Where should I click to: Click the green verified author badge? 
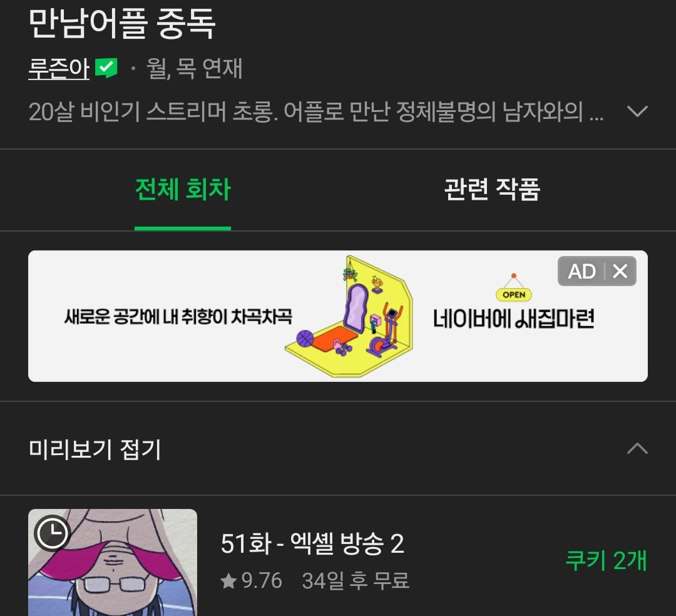tap(106, 68)
